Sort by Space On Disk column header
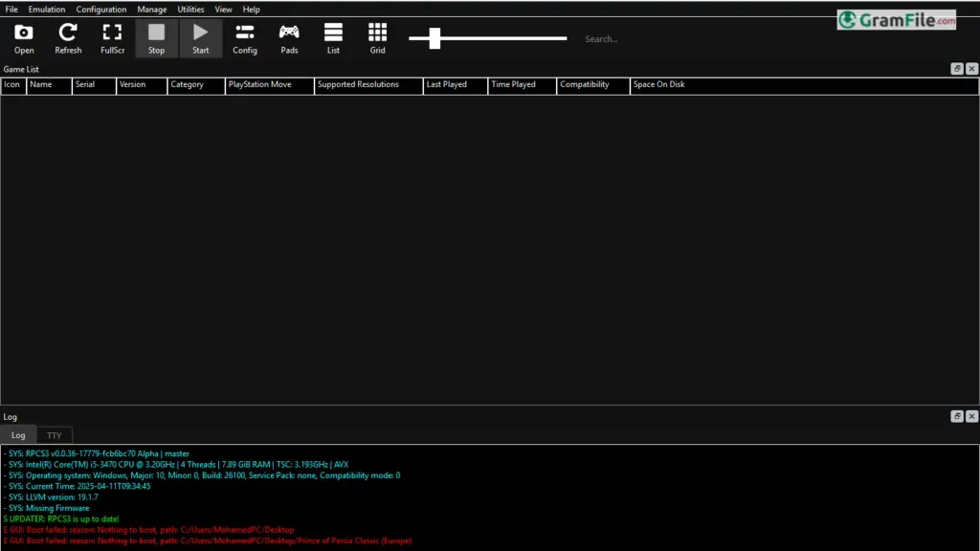Image resolution: width=980 pixels, height=551 pixels. [x=804, y=85]
